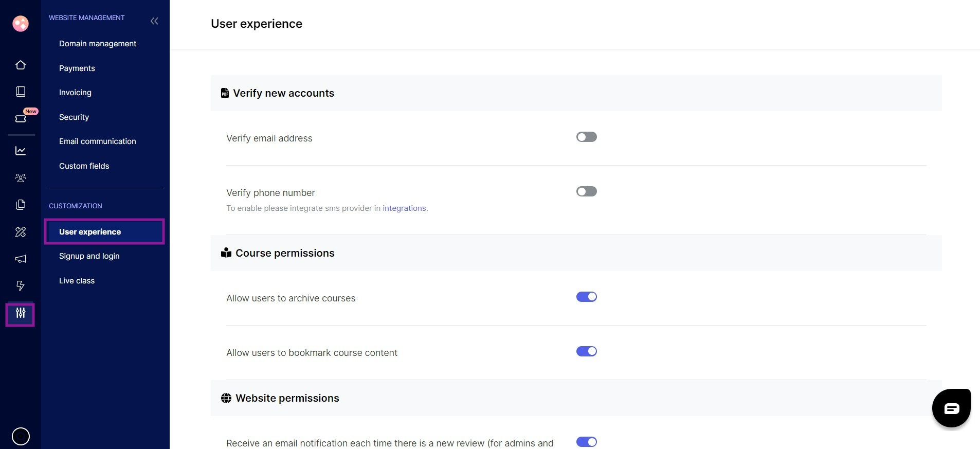This screenshot has width=980, height=449.
Task: Open the courses book icon
Action: pyautogui.click(x=21, y=92)
